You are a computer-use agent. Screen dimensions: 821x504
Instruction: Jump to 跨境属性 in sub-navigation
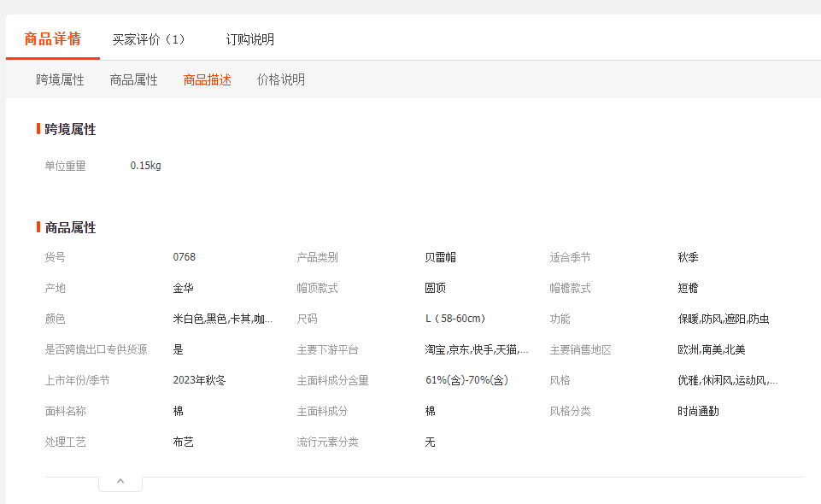click(60, 79)
